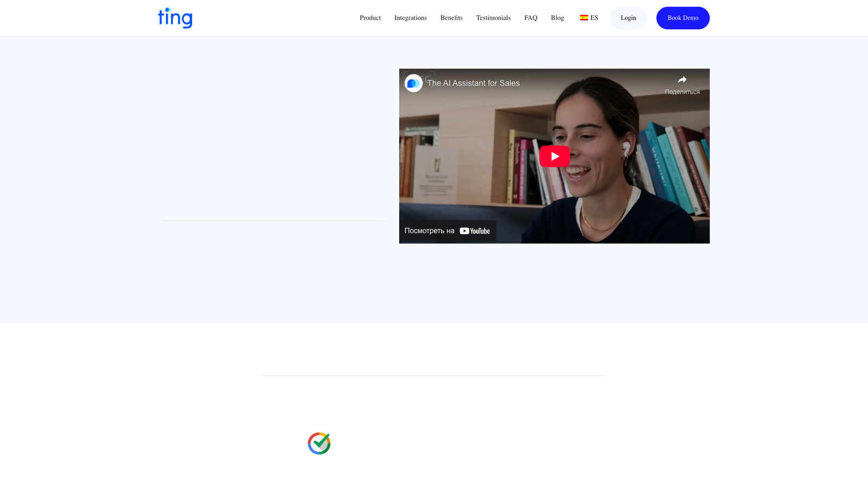Click the colorful checkmark badge icon

319,444
